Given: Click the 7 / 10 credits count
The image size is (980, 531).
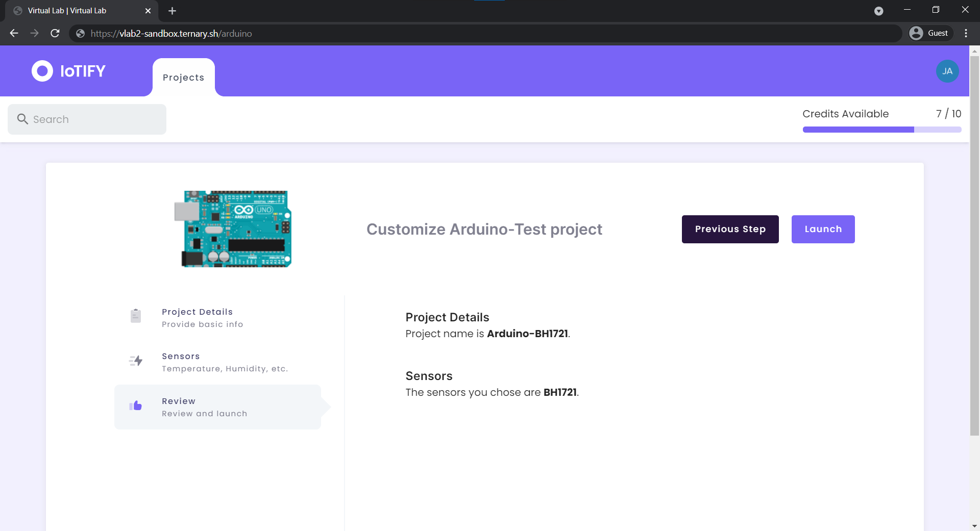Looking at the screenshot, I should [x=948, y=114].
